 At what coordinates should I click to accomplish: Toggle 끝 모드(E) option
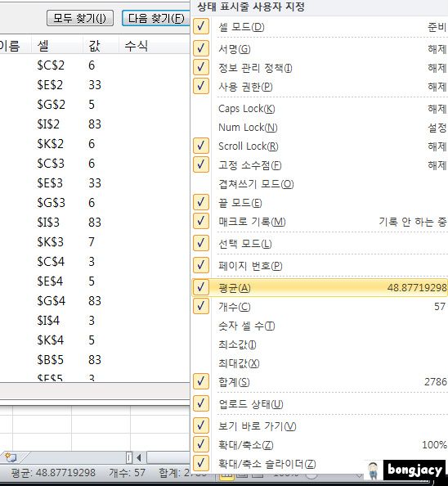(320, 203)
